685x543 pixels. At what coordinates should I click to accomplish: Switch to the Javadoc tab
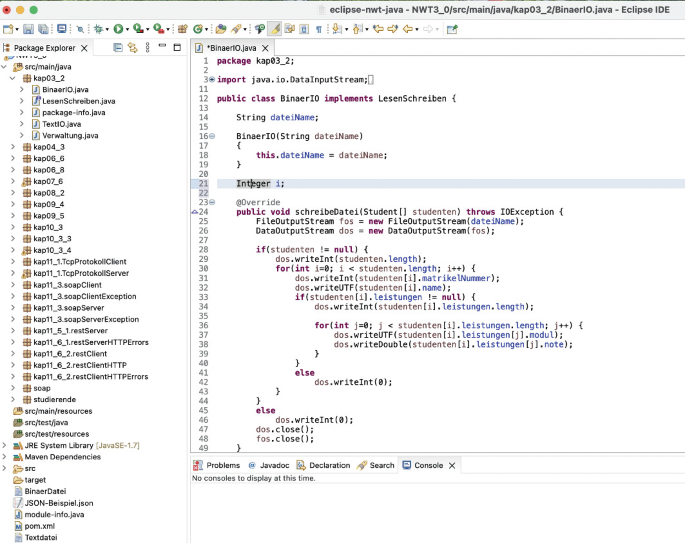pos(274,465)
